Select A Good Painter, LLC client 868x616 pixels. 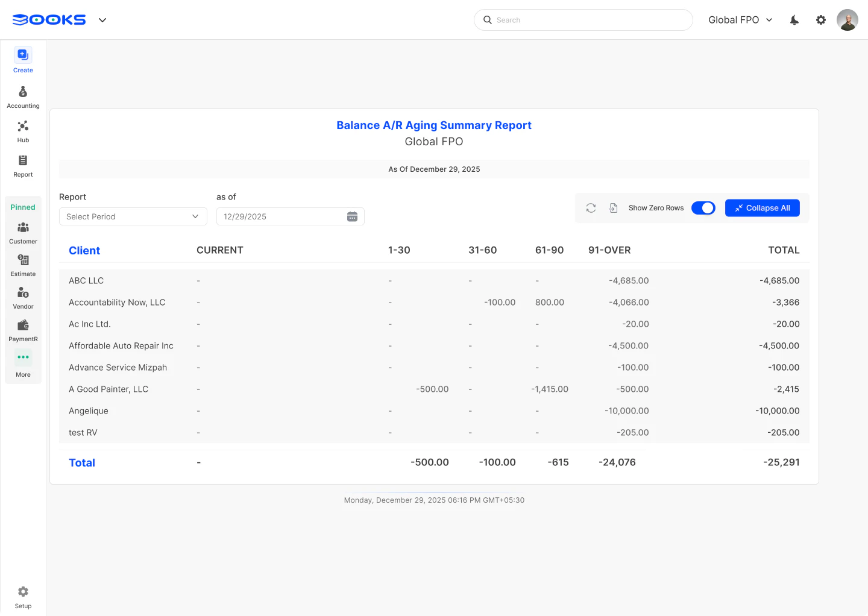coord(108,389)
